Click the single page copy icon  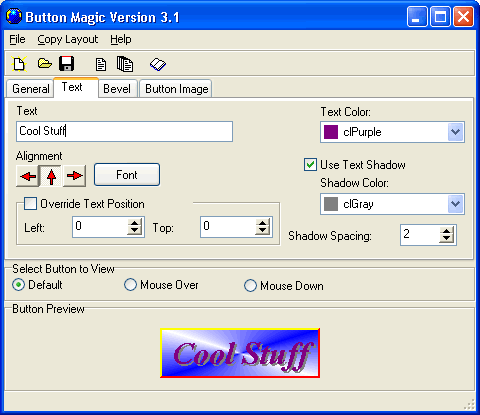[101, 64]
